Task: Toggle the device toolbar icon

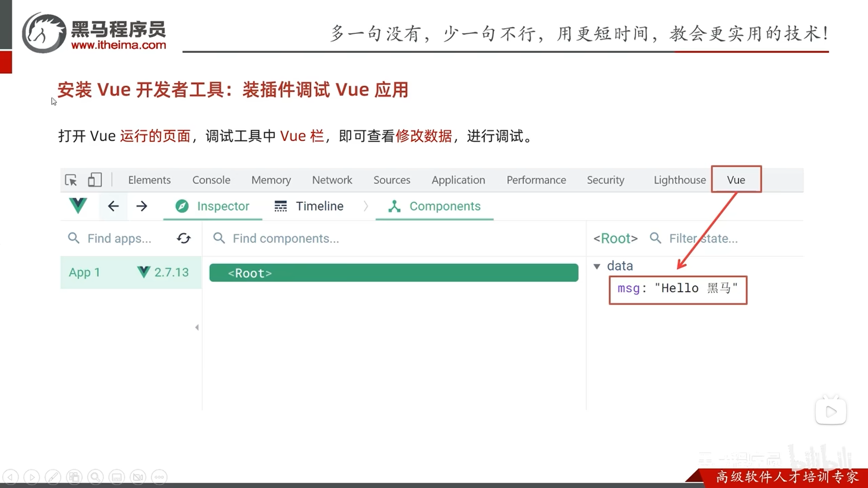Action: pyautogui.click(x=94, y=180)
